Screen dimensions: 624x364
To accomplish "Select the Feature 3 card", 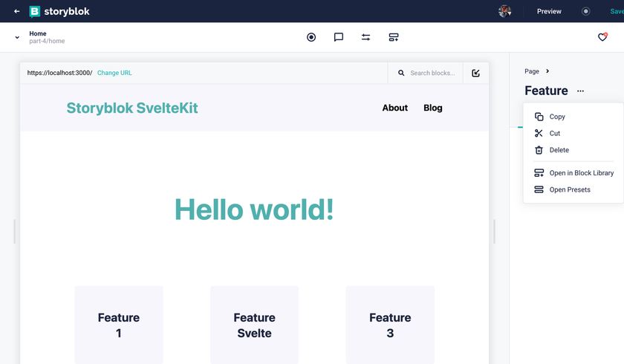I will (x=390, y=325).
